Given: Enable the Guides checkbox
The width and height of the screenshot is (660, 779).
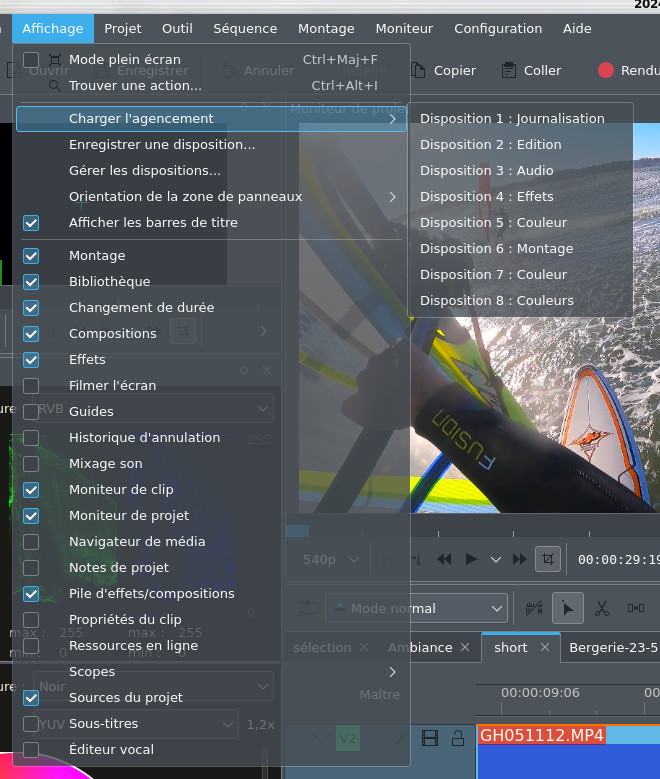Looking at the screenshot, I should click(31, 411).
